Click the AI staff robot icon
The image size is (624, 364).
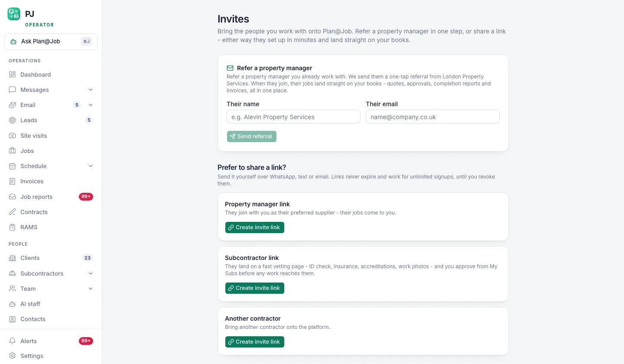click(12, 304)
